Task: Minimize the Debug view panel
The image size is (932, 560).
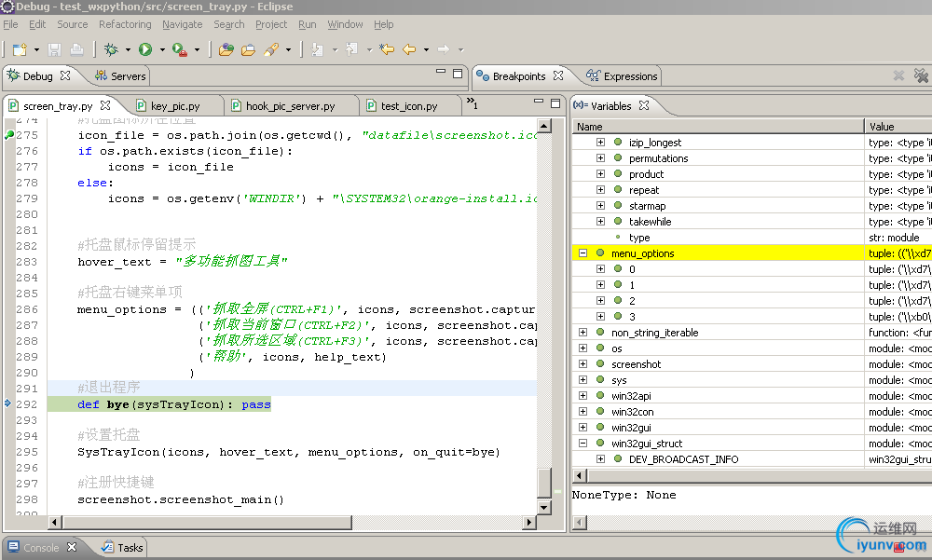Action: [x=441, y=72]
